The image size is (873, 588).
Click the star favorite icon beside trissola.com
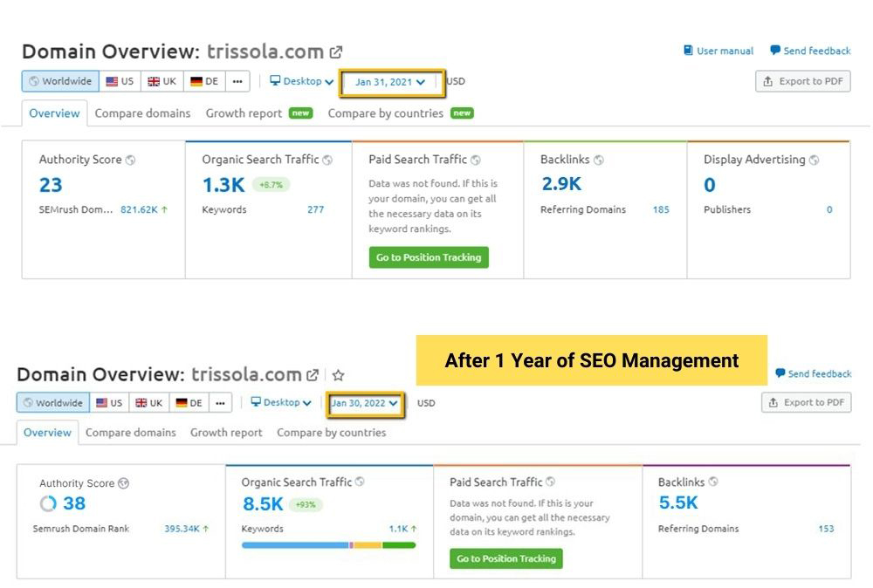(338, 375)
